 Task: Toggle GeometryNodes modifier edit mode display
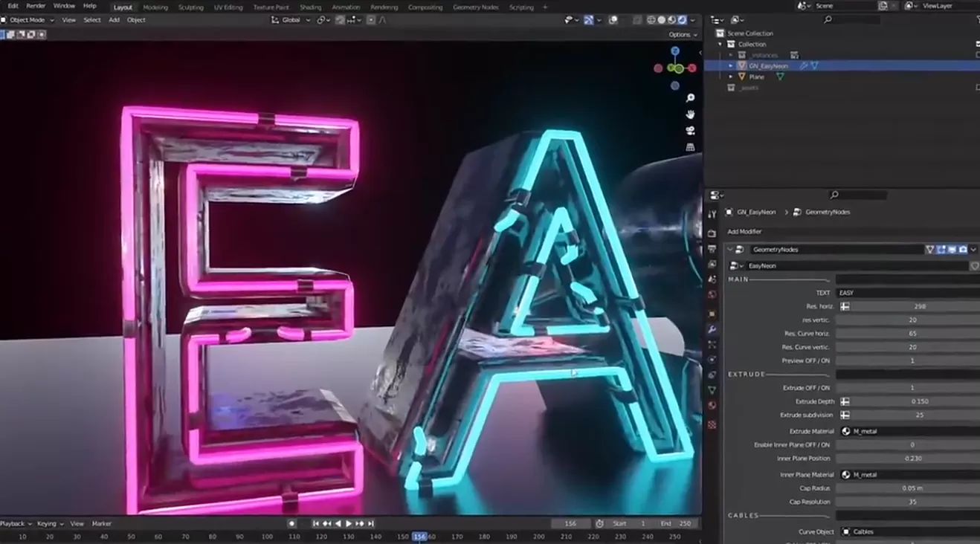point(941,250)
